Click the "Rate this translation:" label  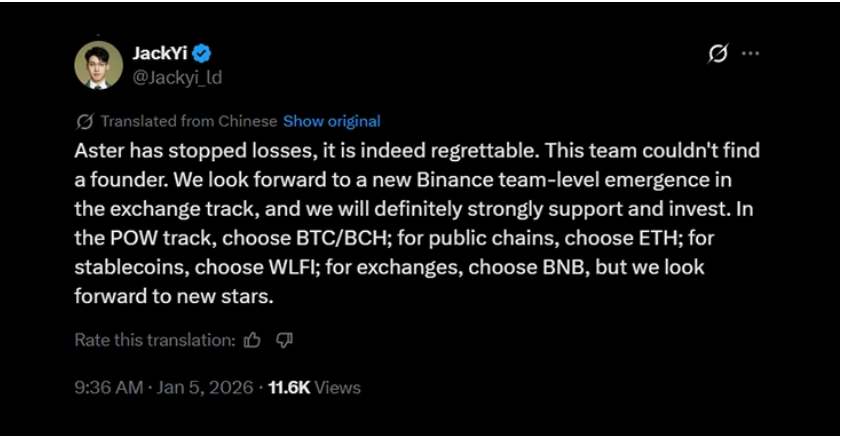[x=154, y=340]
